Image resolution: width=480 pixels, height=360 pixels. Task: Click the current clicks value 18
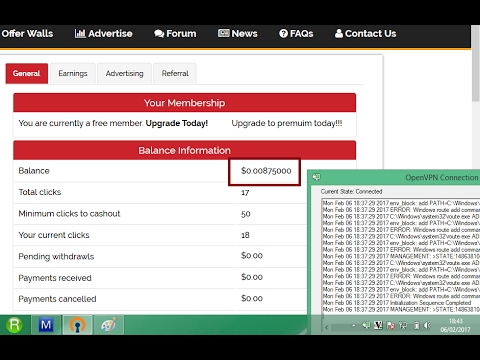tap(245, 235)
